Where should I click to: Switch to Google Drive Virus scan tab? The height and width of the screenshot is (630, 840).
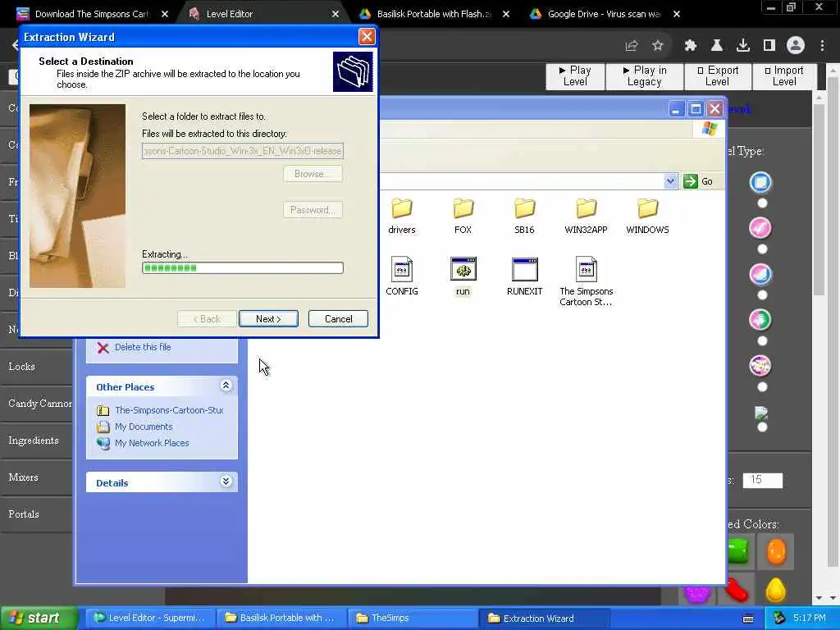click(604, 14)
